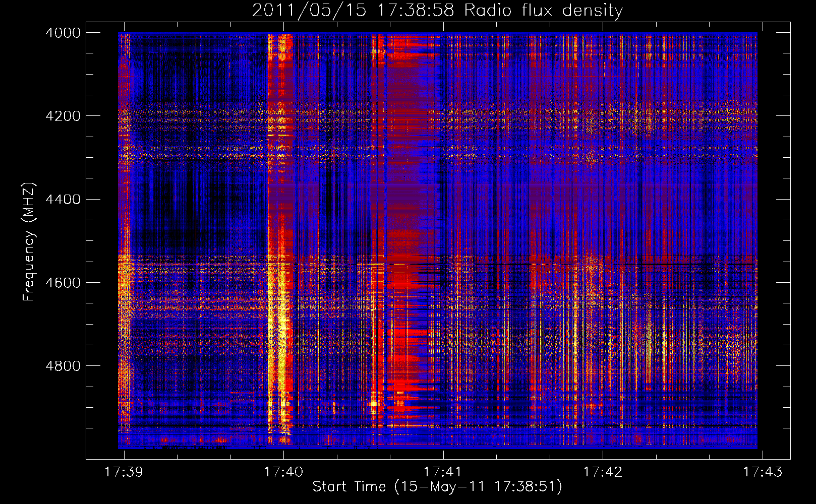
Task: Click the 4600 frequency tick label
Action: tap(63, 282)
